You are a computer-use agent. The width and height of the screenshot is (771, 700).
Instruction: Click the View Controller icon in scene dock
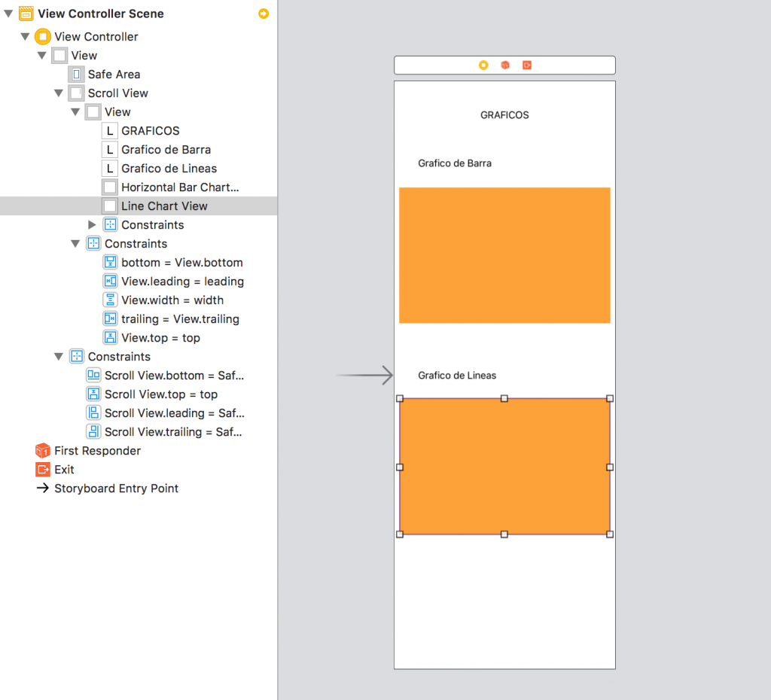click(x=483, y=65)
